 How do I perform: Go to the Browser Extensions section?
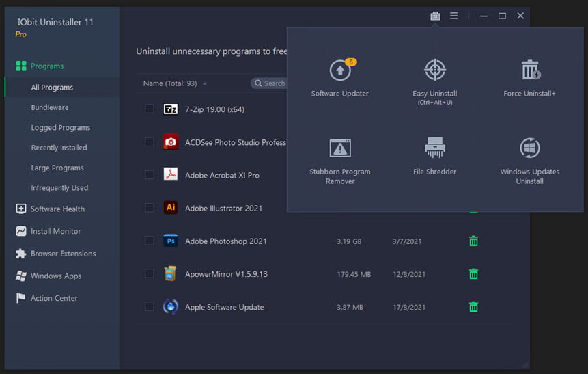[x=63, y=254]
